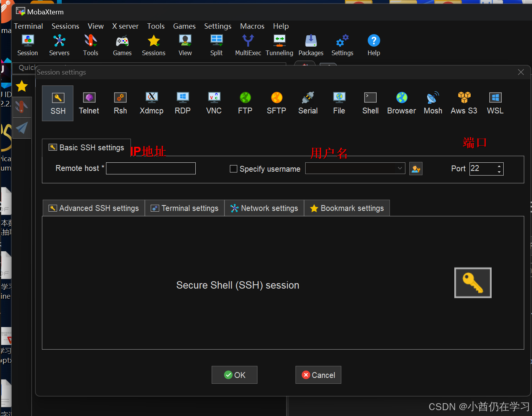Viewport: 532px width, 416px height.
Task: Open the user credentials manager icon
Action: [416, 169]
